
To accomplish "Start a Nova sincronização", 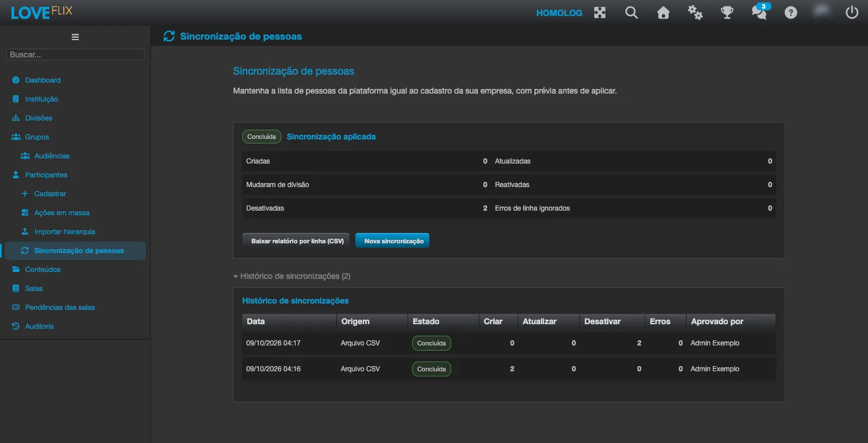I will click(393, 241).
